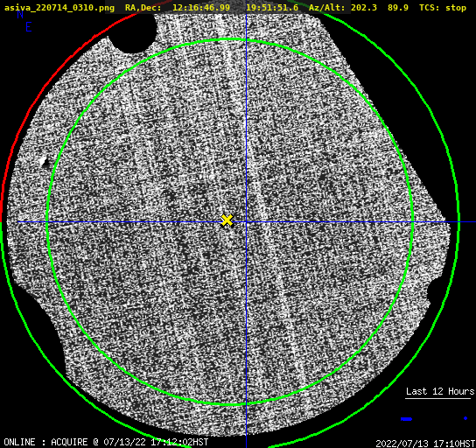
Task: Click the asiva_220714_0310.png filename
Action: click(x=59, y=8)
